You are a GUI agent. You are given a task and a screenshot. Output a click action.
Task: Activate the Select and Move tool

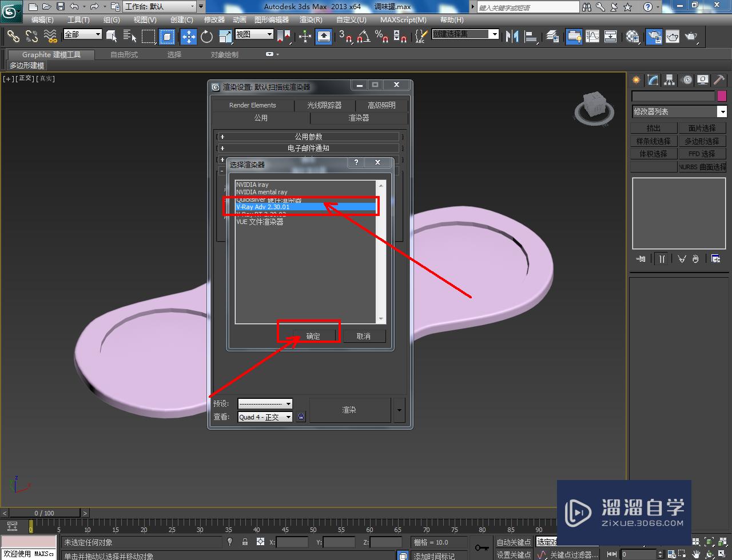188,37
